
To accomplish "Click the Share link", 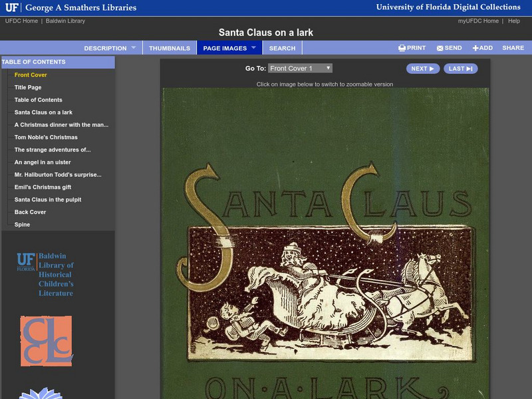I will (x=513, y=48).
